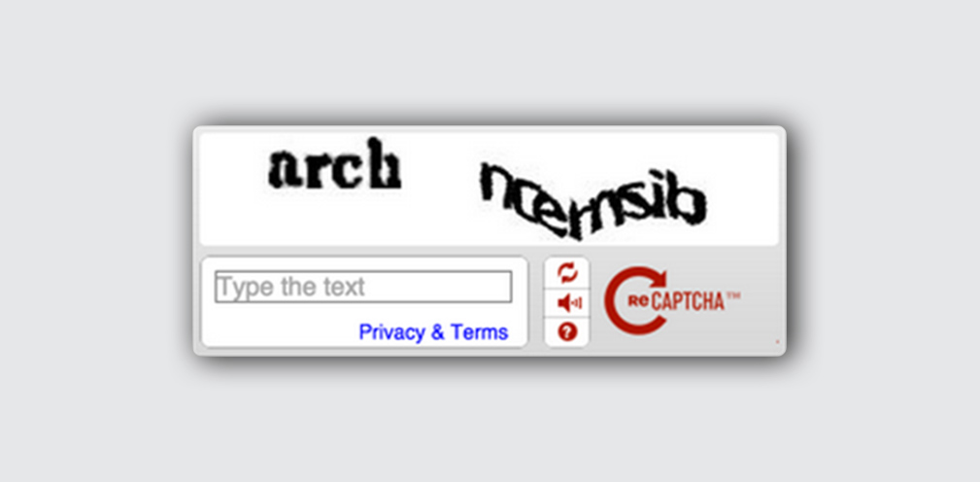Click the red circled question mark
Image resolution: width=980 pixels, height=482 pixels.
click(x=567, y=332)
